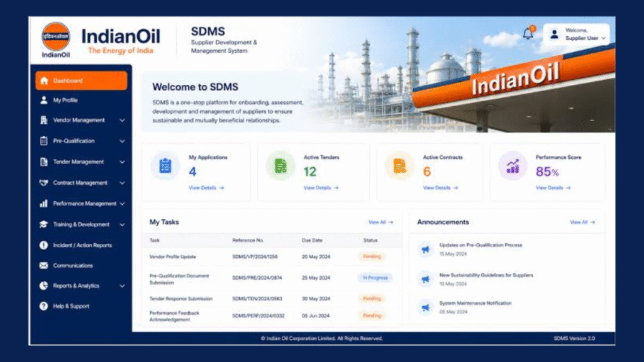This screenshot has width=644, height=362.
Task: Expand the Pre-Qualification chevron
Action: coord(122,141)
